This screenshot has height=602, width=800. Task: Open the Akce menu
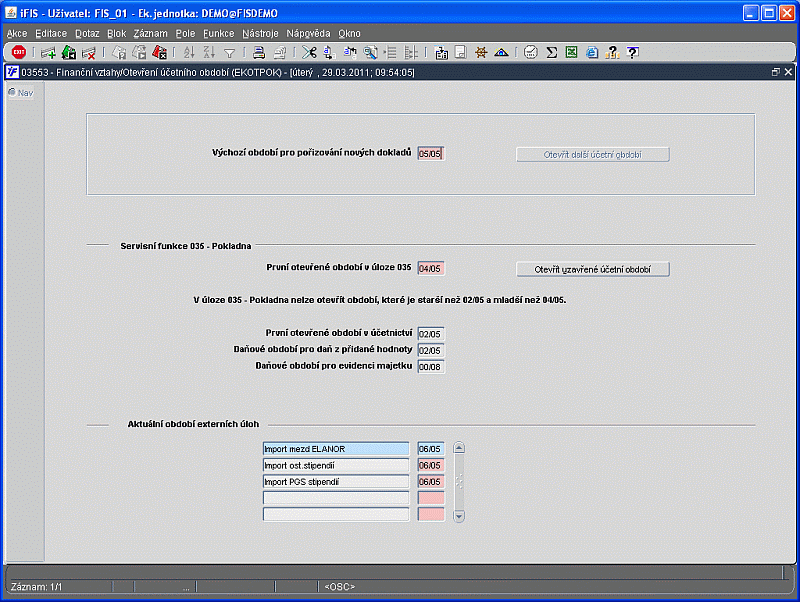[17, 34]
